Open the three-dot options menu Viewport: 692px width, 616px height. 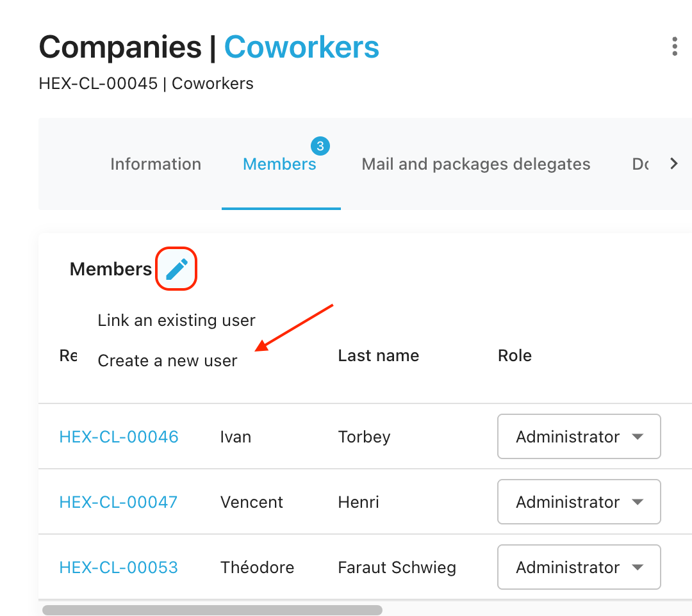coord(674,47)
